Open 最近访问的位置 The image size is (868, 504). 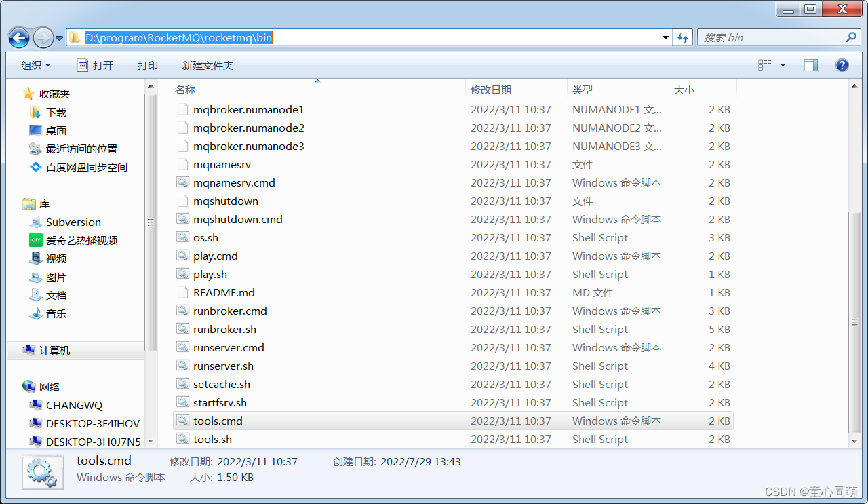click(x=81, y=149)
